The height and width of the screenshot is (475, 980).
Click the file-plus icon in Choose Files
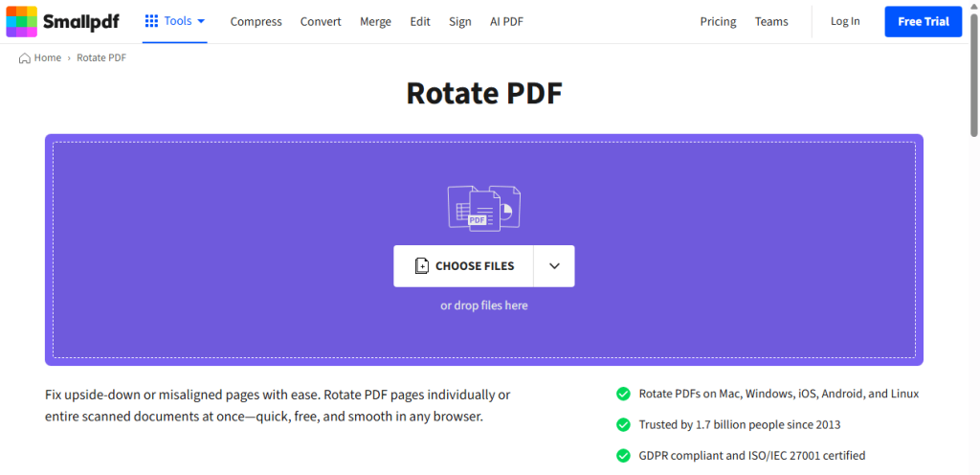(422, 266)
